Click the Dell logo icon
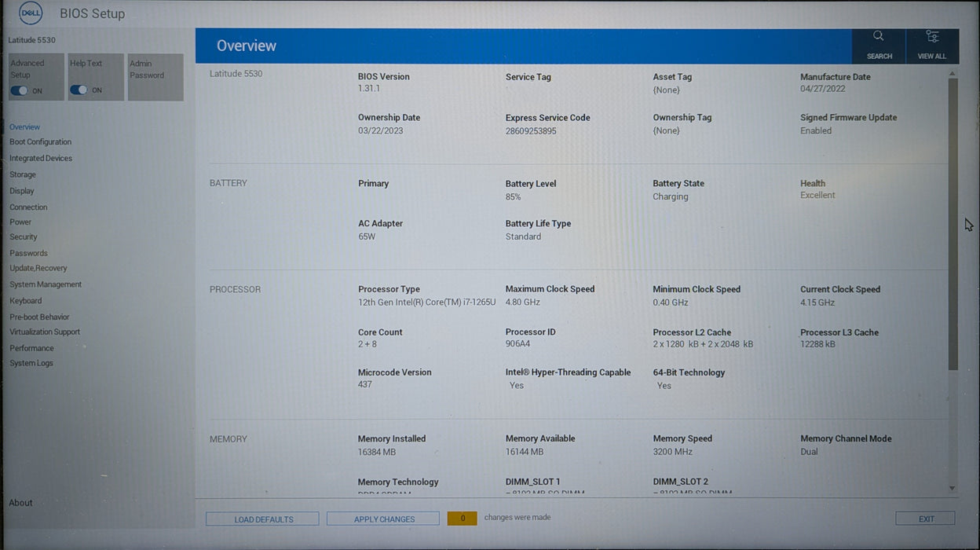 [x=31, y=13]
